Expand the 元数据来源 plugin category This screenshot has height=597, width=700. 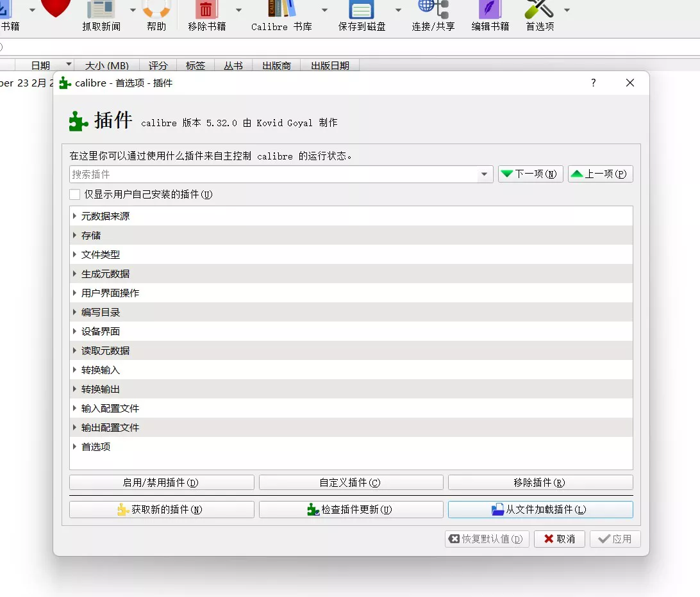point(74,216)
